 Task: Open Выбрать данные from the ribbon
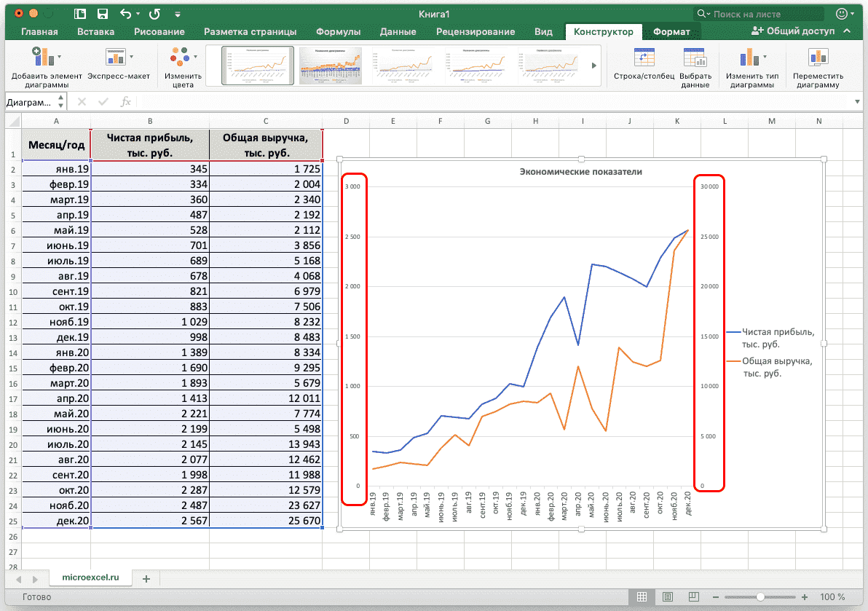coord(695,58)
